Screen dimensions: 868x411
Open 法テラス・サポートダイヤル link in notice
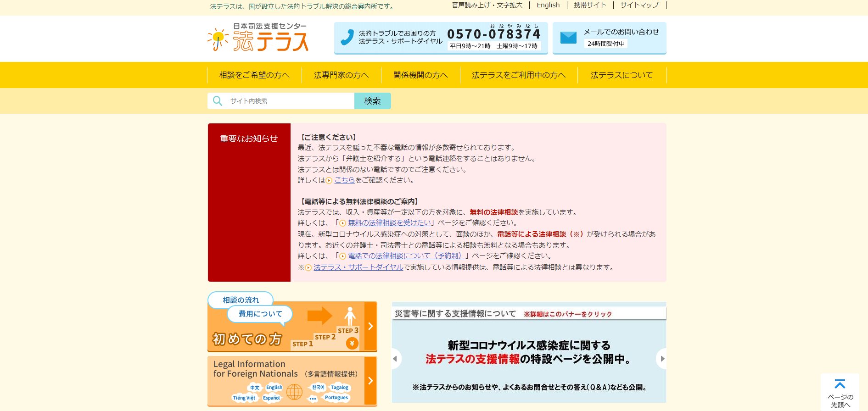click(358, 267)
